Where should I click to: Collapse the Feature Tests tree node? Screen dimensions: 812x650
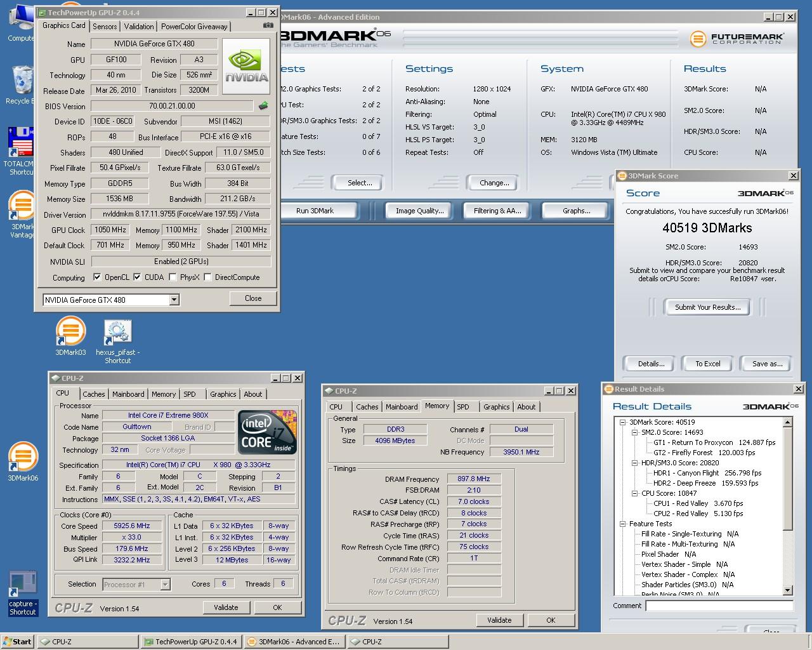click(x=622, y=524)
